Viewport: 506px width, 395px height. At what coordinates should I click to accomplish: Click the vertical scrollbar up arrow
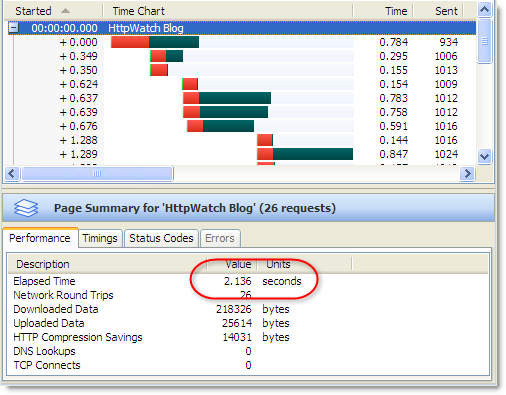[484, 10]
